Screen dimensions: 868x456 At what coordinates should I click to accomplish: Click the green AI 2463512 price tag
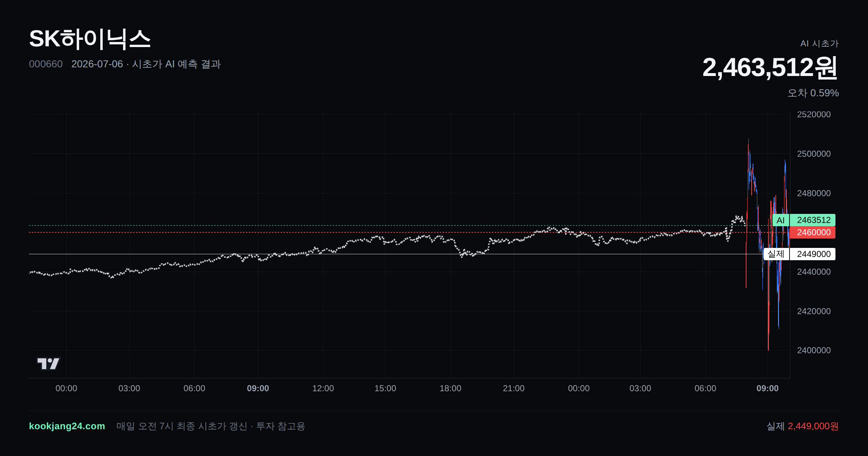pos(804,220)
